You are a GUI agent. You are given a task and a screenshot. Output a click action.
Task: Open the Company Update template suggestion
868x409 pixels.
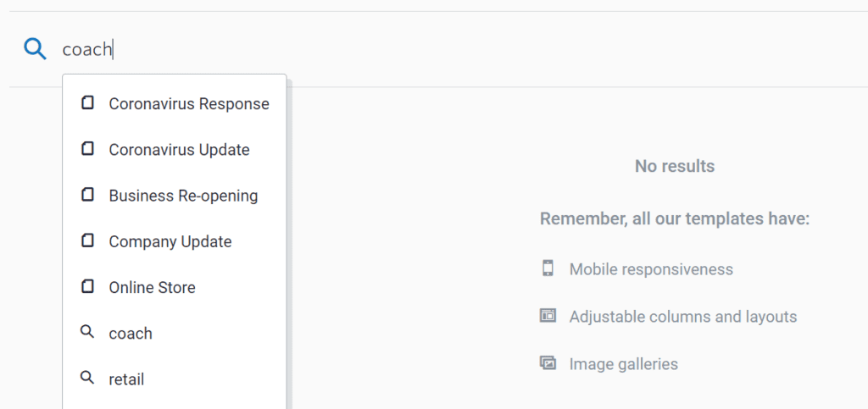click(170, 241)
